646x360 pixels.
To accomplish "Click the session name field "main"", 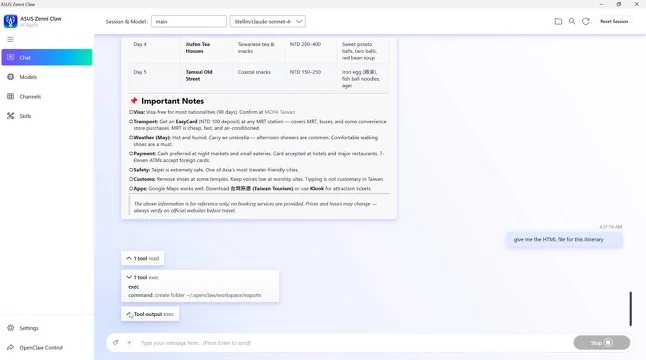I will pyautogui.click(x=189, y=21).
